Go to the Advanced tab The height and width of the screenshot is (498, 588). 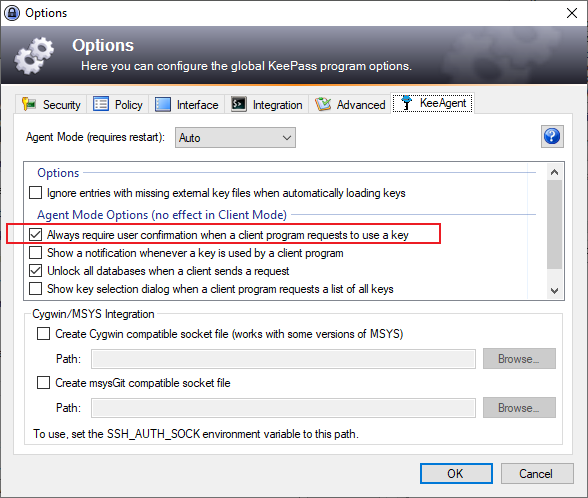point(350,104)
